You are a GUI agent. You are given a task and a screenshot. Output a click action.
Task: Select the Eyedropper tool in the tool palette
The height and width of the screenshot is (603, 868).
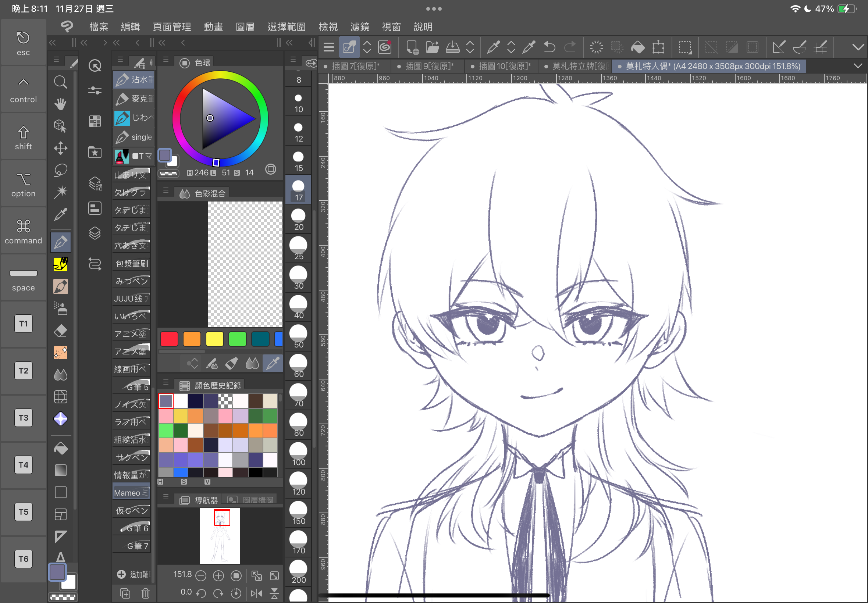60,214
